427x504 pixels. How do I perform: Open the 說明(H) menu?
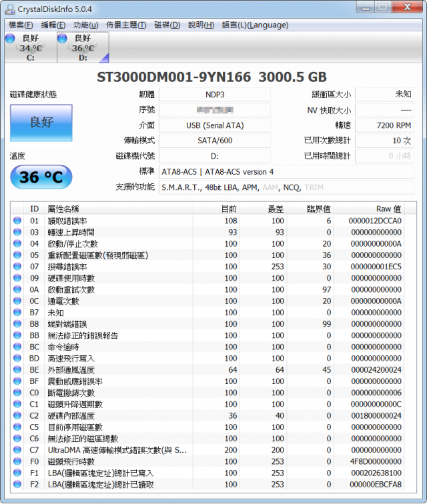(201, 25)
